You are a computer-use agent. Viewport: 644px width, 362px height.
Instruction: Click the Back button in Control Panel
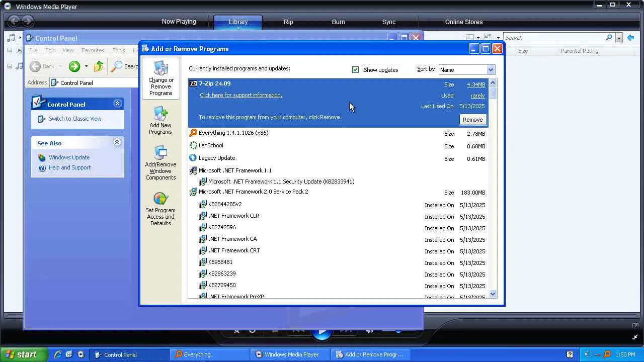pyautogui.click(x=42, y=66)
